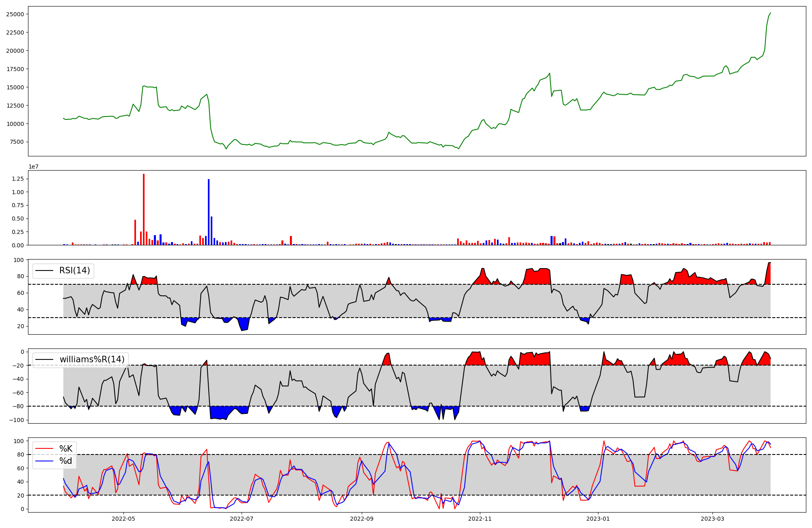This screenshot has width=812, height=528.
Task: Click the tallest red volume bar
Action: [144, 209]
